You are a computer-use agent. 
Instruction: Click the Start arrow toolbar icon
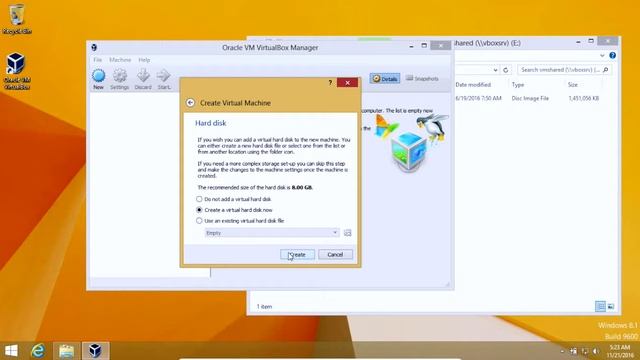164,79
